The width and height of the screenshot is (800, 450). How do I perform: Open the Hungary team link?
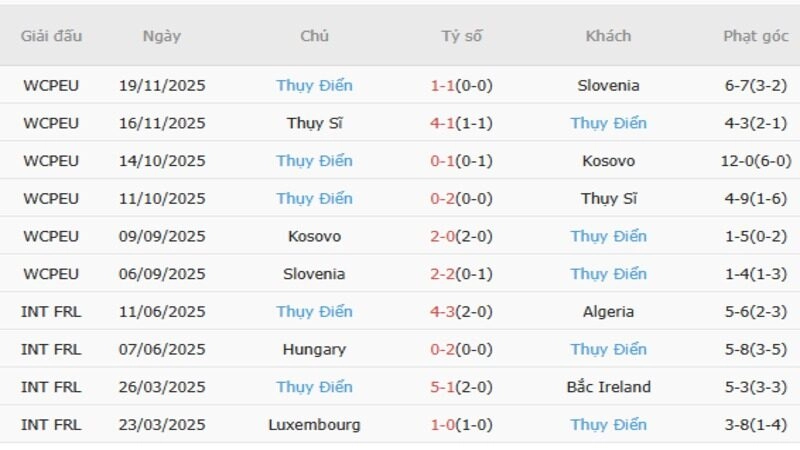point(314,350)
